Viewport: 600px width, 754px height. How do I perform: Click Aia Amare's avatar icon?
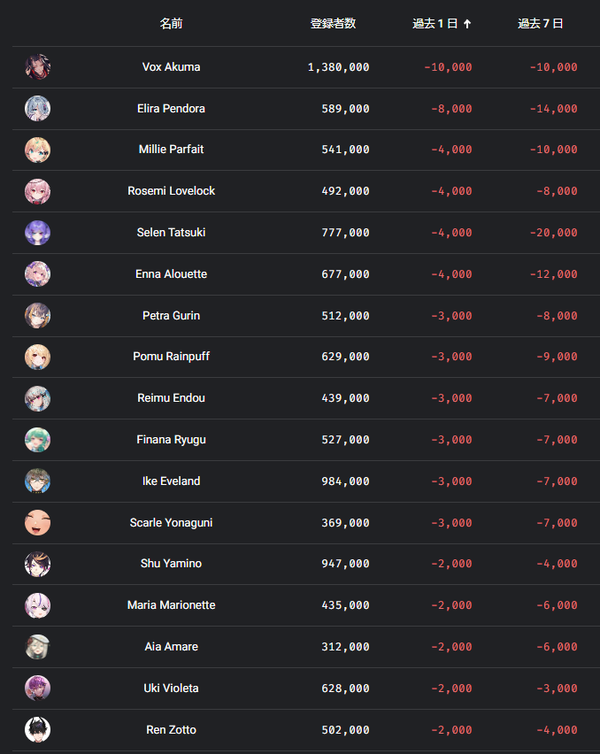[38, 647]
